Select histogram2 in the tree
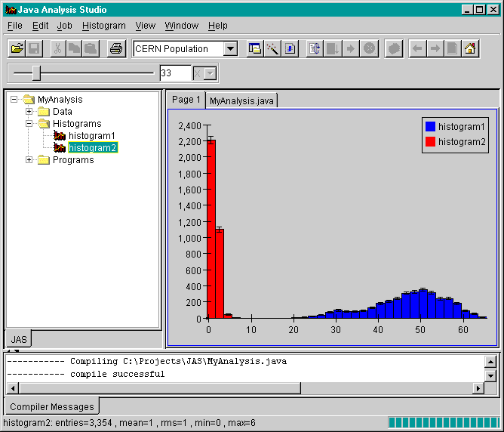The height and width of the screenshot is (432, 504). click(x=92, y=148)
